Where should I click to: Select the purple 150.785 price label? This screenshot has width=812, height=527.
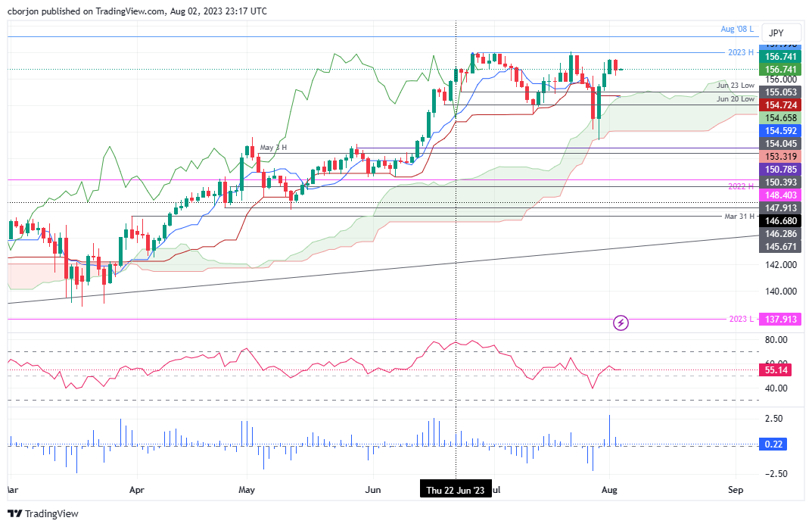point(780,169)
